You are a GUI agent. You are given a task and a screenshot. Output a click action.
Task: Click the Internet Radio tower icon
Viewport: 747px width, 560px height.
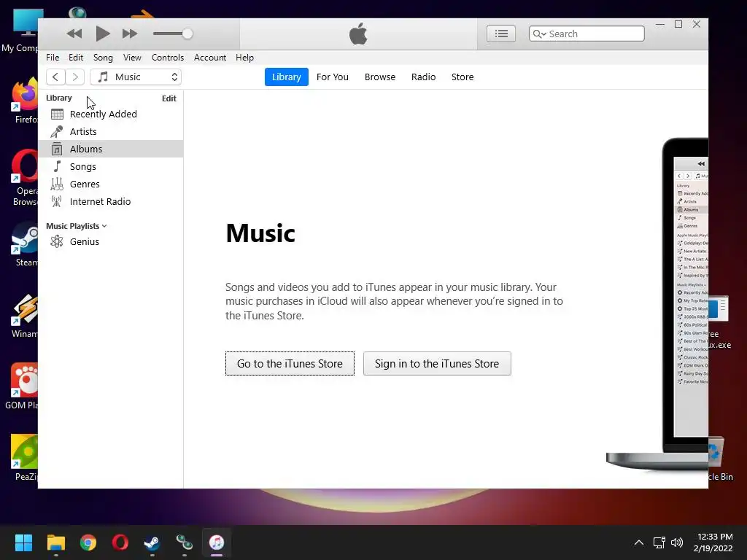click(57, 201)
